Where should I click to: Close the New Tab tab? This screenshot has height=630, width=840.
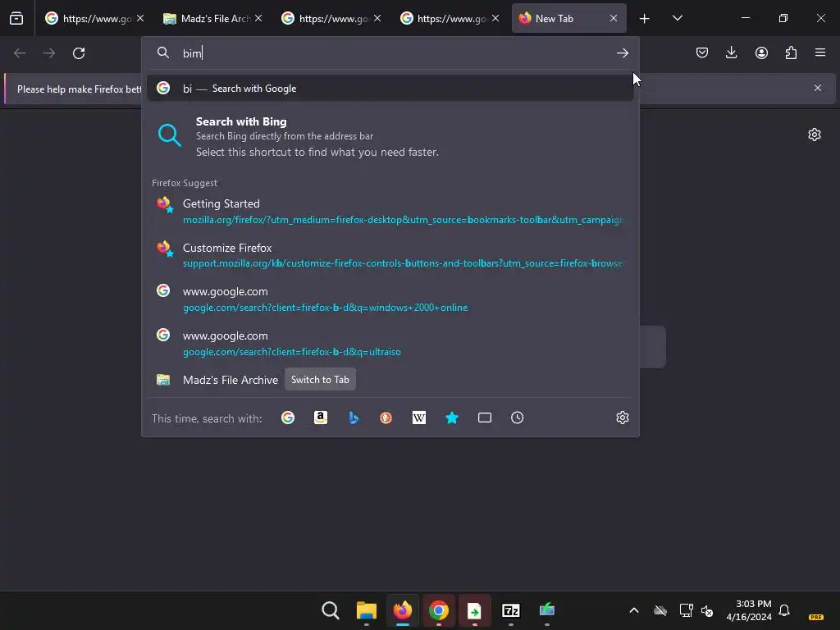coord(614,18)
